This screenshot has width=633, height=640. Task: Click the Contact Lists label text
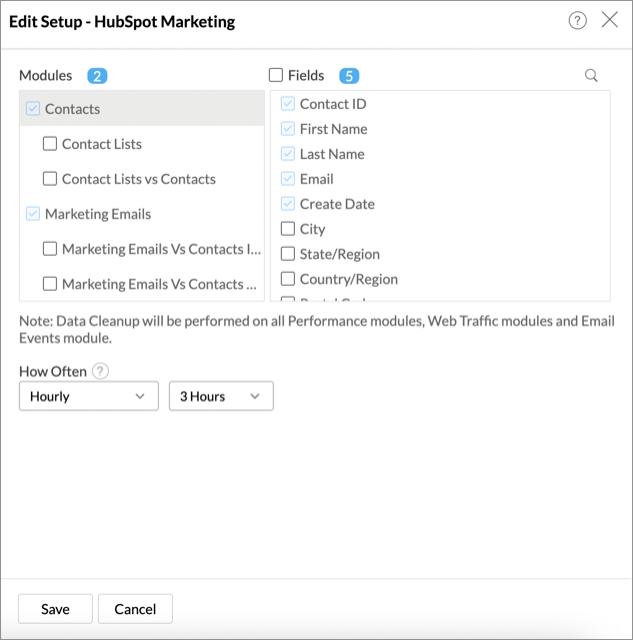tap(102, 144)
